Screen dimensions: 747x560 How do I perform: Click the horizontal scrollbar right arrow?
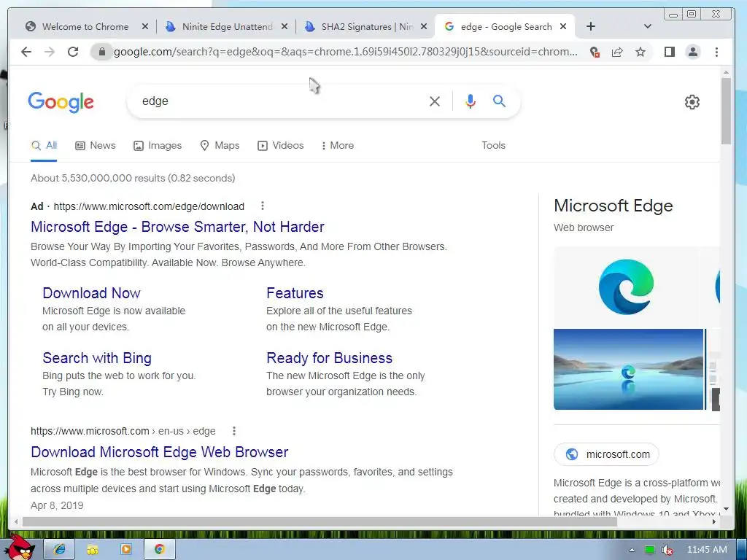click(x=713, y=522)
